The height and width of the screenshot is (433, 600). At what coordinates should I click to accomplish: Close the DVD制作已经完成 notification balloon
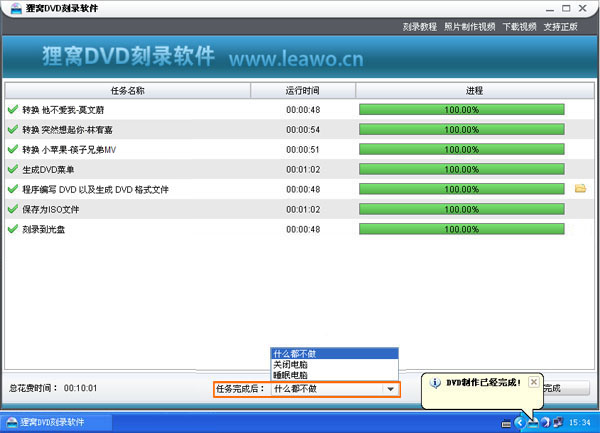pyautogui.click(x=534, y=382)
